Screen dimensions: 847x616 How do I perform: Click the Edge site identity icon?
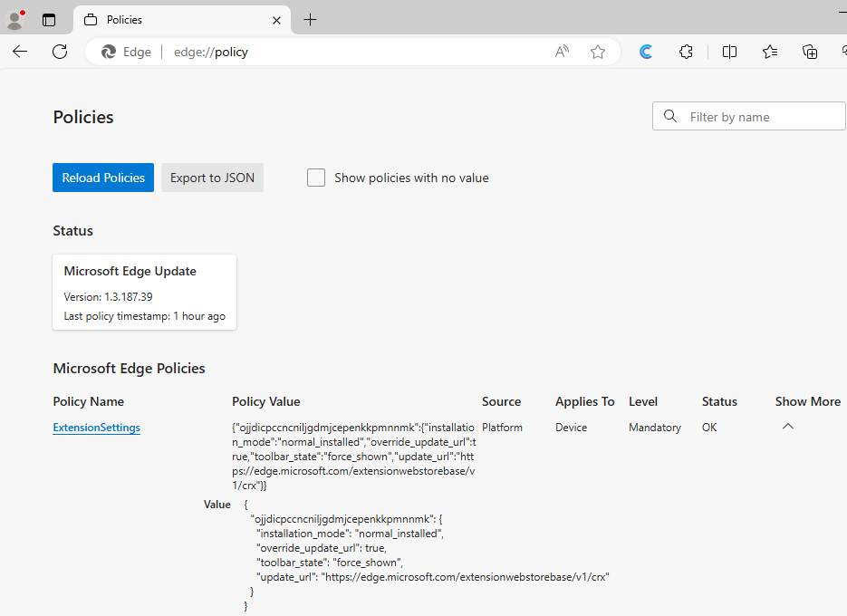(109, 52)
